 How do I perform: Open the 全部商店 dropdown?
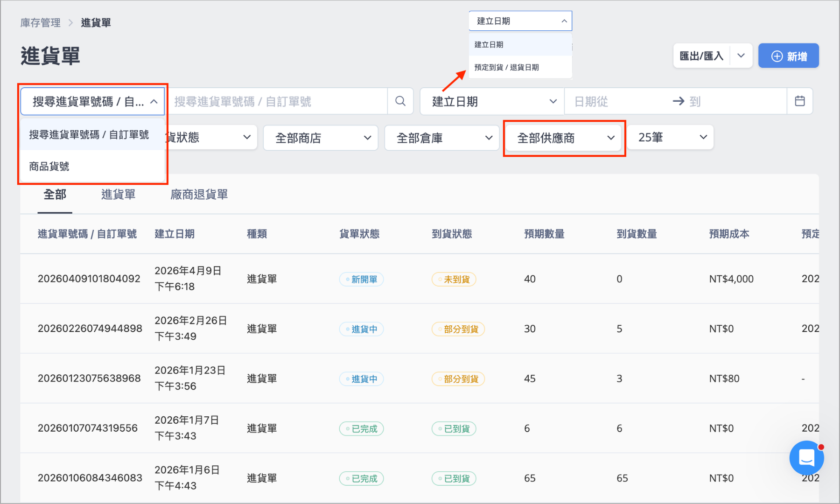point(321,138)
